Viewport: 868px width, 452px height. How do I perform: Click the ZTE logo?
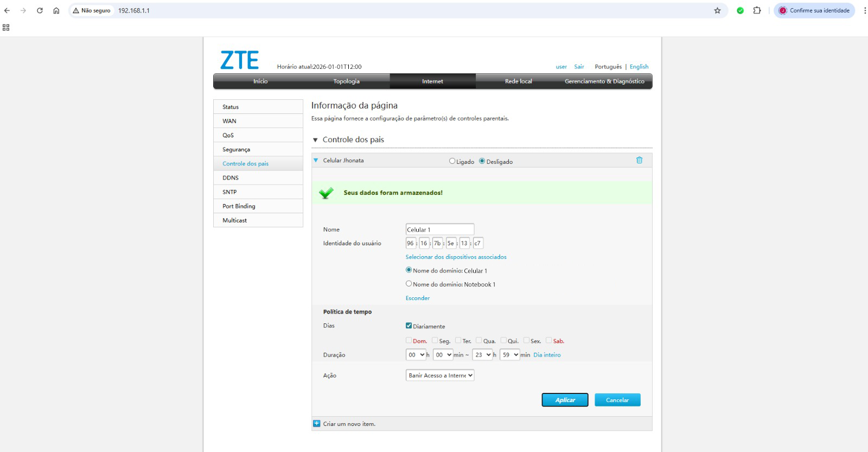[239, 60]
